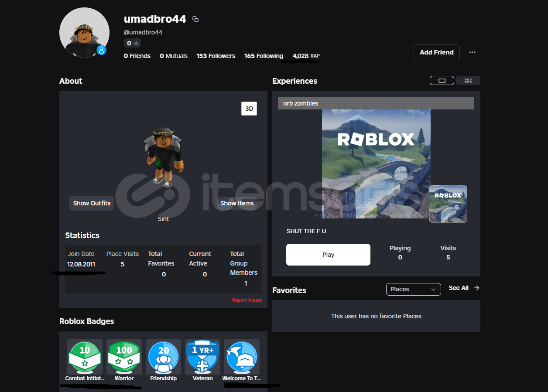This screenshot has height=392, width=548.
Task: Click the Experiences section heading
Action: click(x=295, y=81)
